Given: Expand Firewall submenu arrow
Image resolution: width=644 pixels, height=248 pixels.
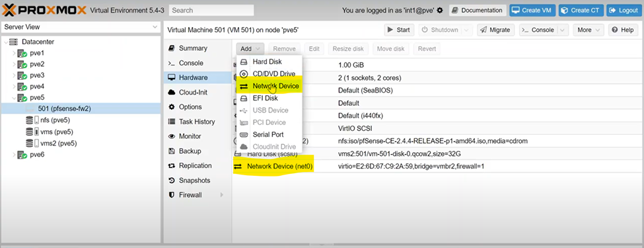Looking at the screenshot, I should coord(222,195).
